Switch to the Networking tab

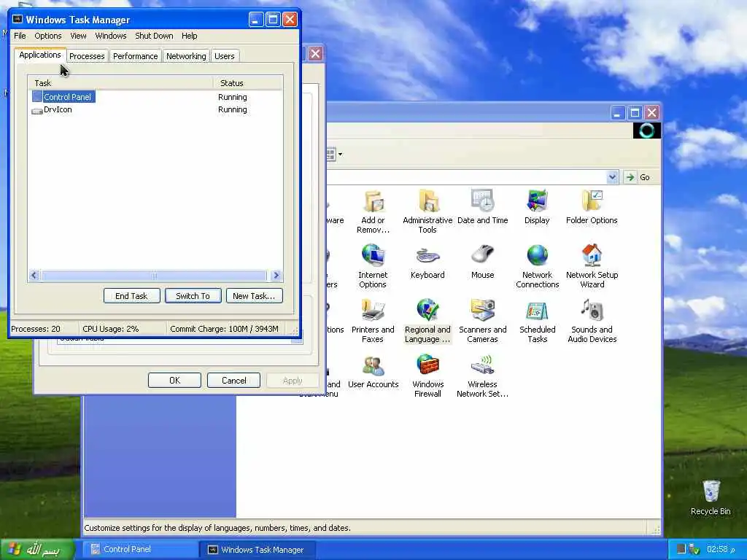pos(186,56)
